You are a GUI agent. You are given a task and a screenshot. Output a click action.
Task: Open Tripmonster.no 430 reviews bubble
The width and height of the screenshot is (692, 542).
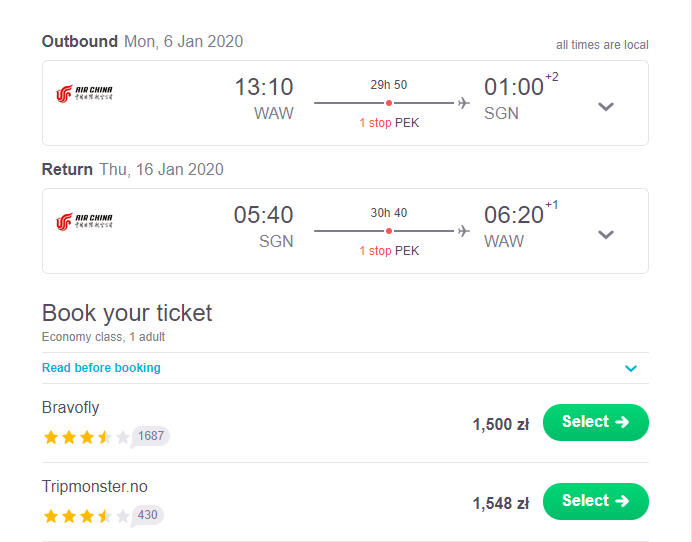tap(147, 516)
